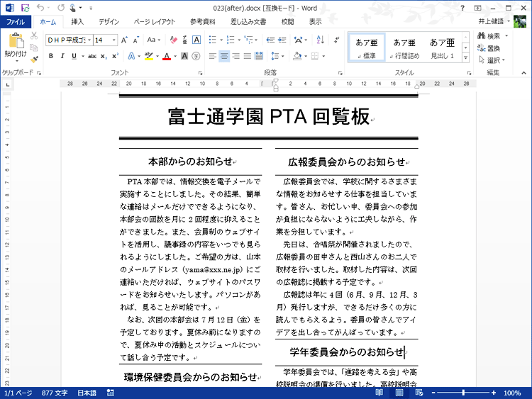532x399 pixels.
Task: Switch to the ページ レイアウト tab
Action: pyautogui.click(x=155, y=22)
